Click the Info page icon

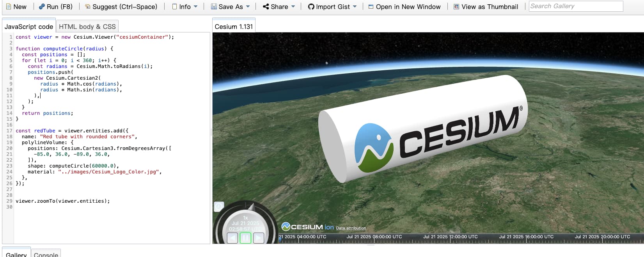coord(174,7)
